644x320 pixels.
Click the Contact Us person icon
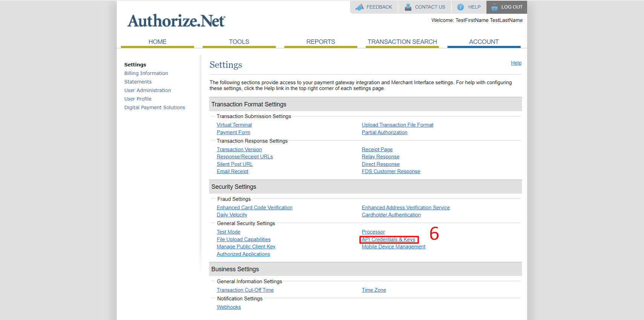click(408, 7)
